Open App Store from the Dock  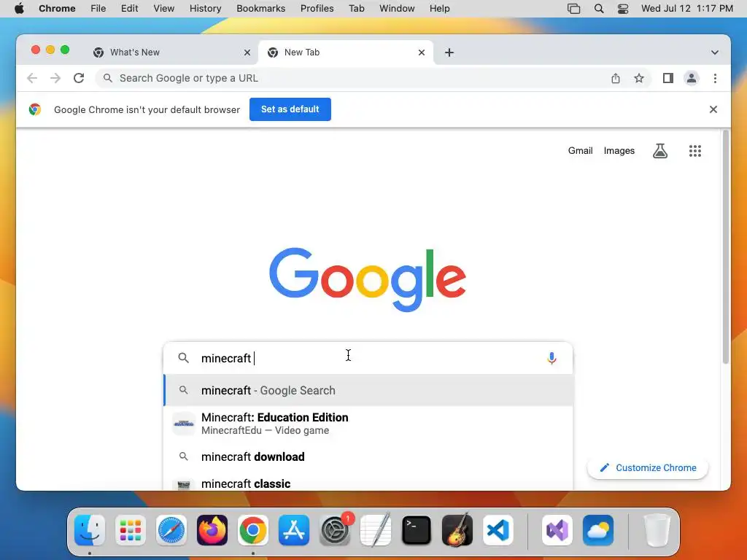(294, 530)
